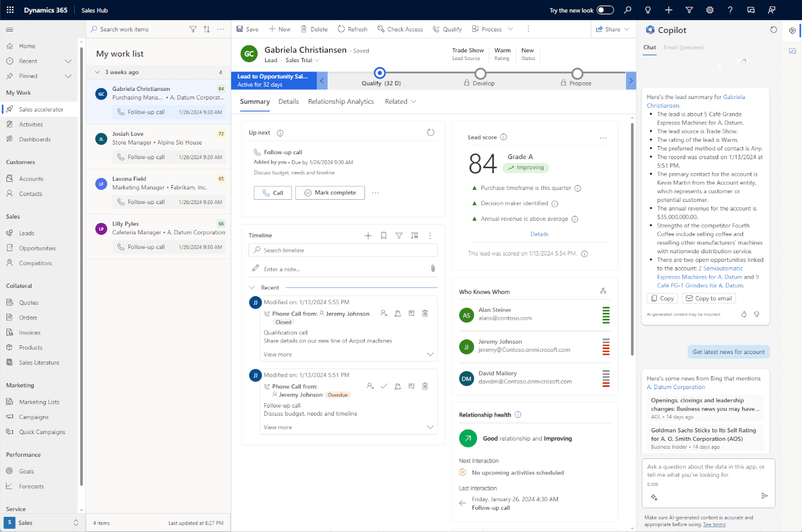Viewport: 802px width, 532px height.
Task: Open A. Datum Corporation news link
Action: [x=676, y=387]
